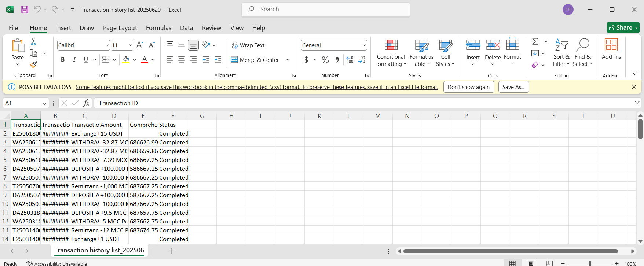Click the Orientation angled text icon
Viewport: 644px width, 266px height.
(x=206, y=45)
